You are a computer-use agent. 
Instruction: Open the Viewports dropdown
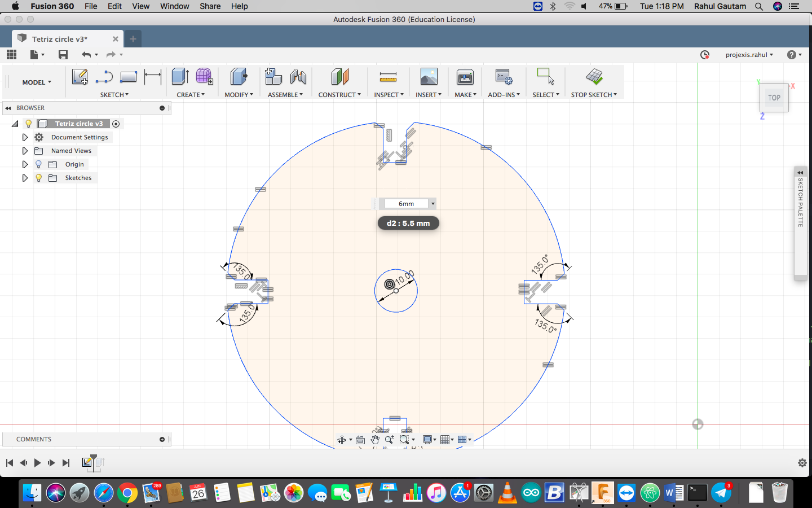465,440
